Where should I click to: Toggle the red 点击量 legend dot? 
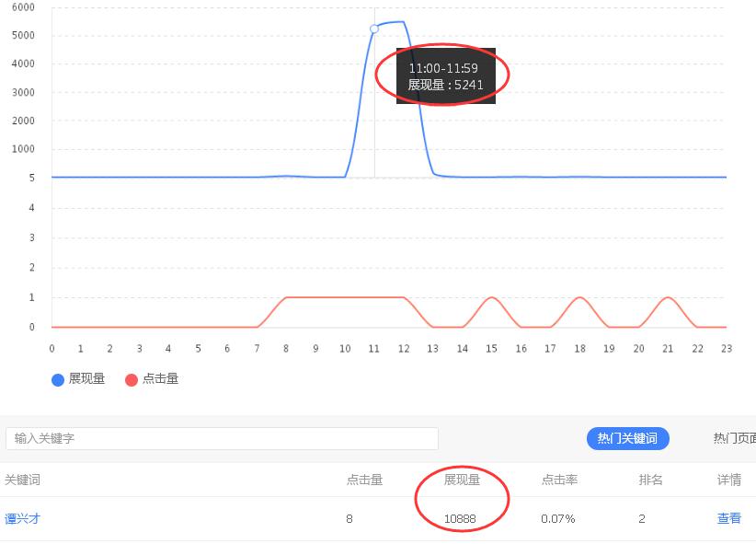132,379
